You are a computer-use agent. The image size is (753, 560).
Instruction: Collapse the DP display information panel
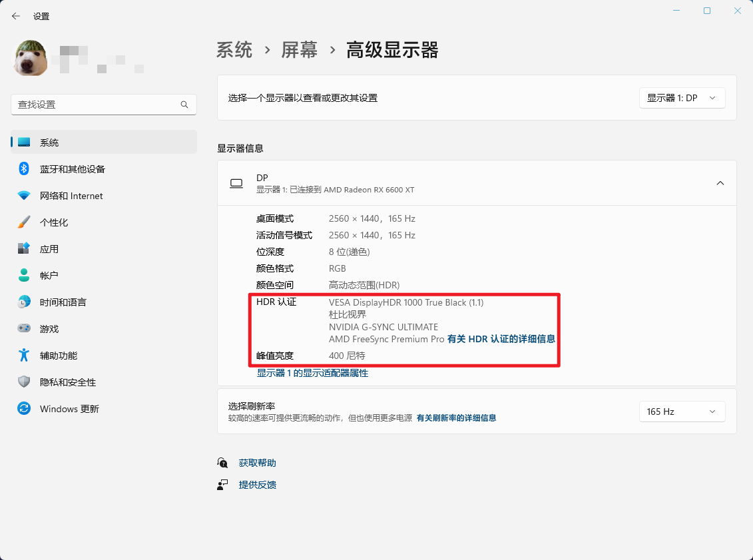click(720, 182)
